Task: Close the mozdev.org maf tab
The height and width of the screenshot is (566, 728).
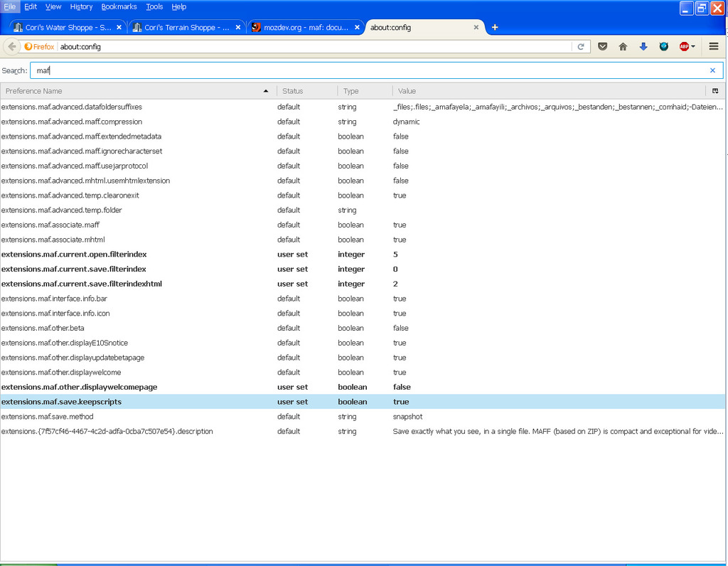Action: click(357, 28)
